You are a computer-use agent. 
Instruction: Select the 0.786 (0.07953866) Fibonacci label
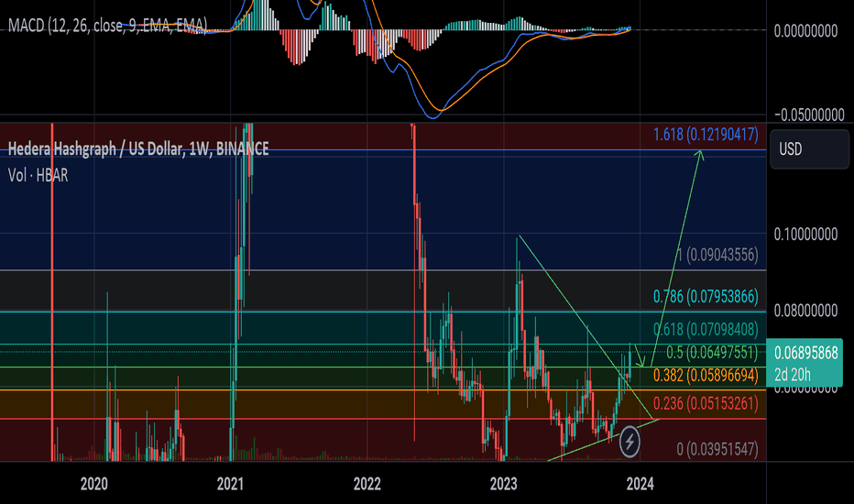coord(706,296)
